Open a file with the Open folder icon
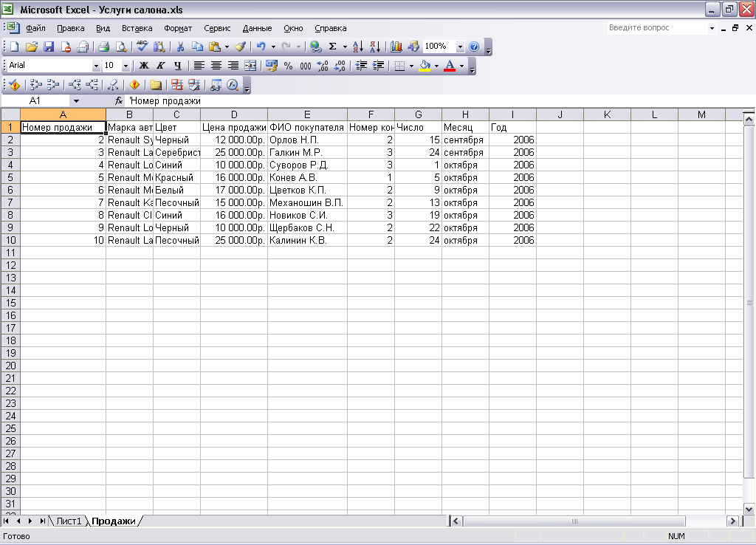Image resolution: width=756 pixels, height=545 pixels. coord(31,47)
